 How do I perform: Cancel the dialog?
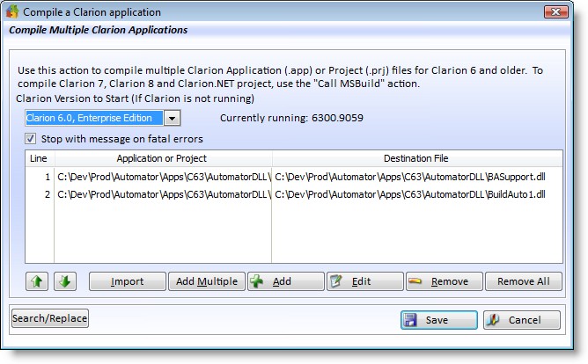tap(522, 320)
